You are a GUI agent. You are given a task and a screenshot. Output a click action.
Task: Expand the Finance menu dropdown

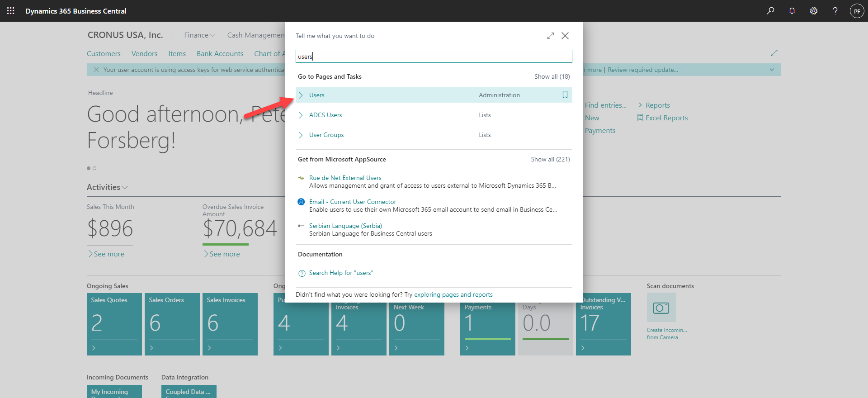[199, 35]
